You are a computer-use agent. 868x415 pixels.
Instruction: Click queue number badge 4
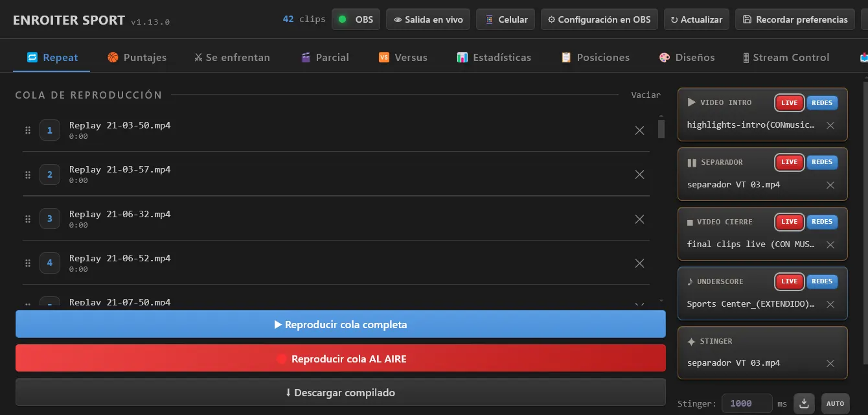point(50,263)
